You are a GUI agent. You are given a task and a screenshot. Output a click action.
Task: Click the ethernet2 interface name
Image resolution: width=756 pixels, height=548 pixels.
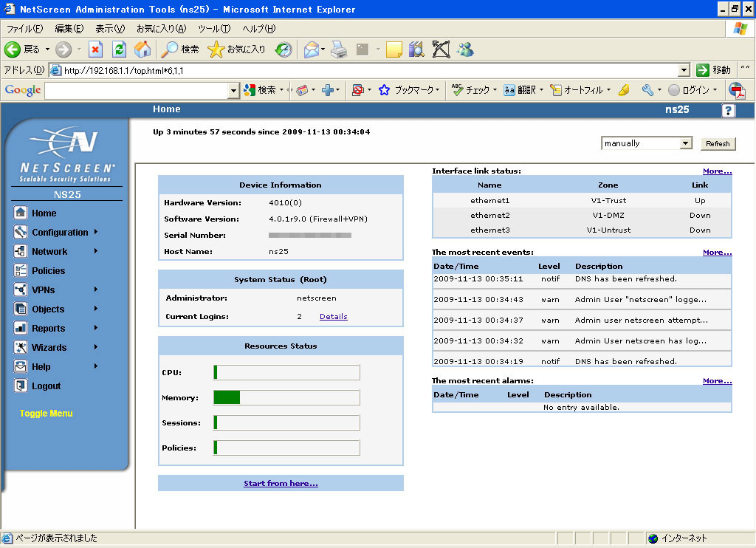click(490, 215)
